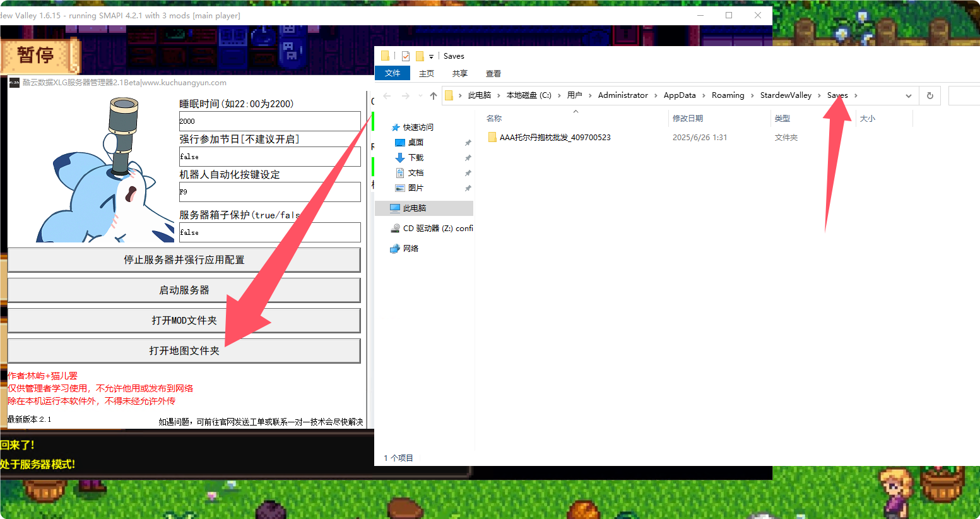Click the Explorer search box
This screenshot has height=519, width=980.
[964, 96]
